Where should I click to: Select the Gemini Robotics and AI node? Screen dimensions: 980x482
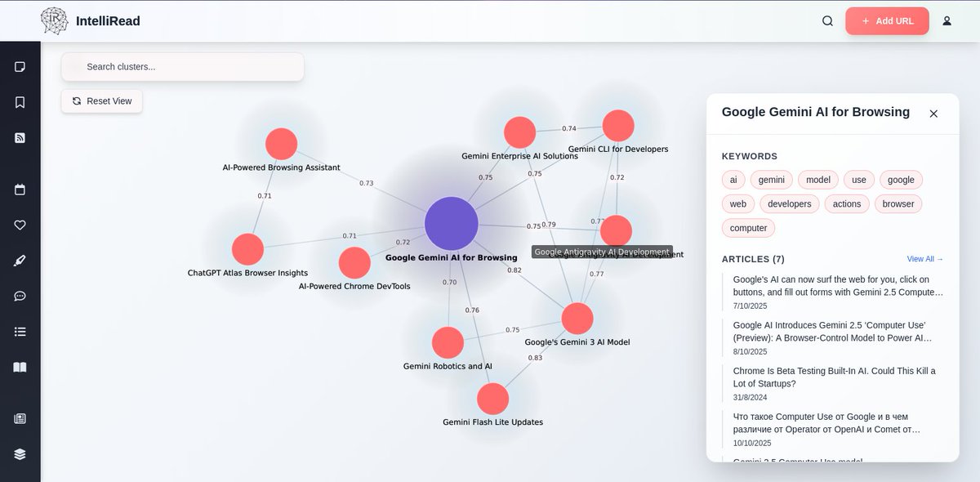tap(448, 341)
